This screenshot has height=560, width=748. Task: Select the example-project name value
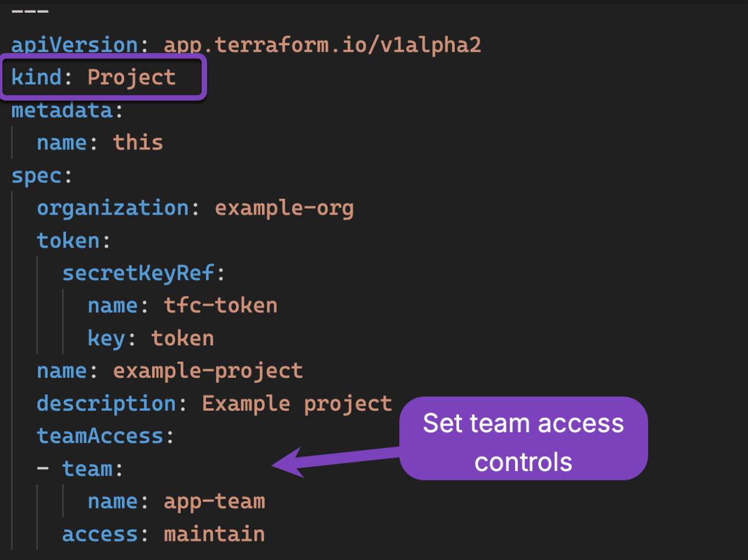(208, 371)
